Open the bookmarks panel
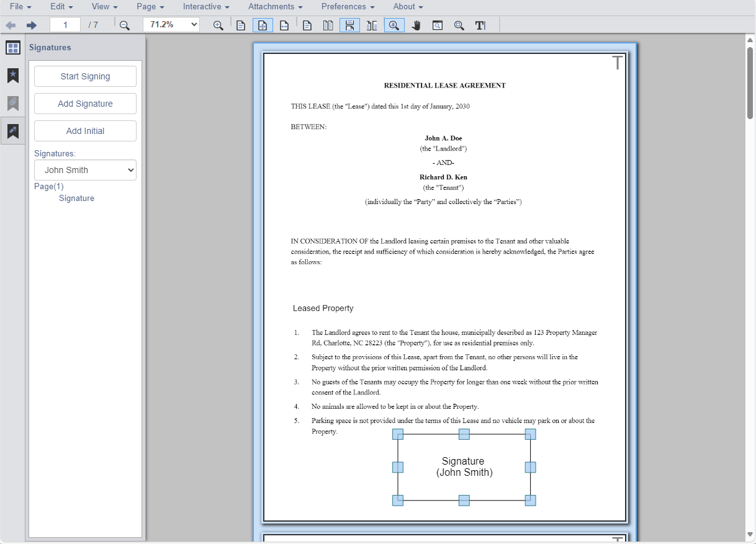The height and width of the screenshot is (544, 756). click(13, 76)
